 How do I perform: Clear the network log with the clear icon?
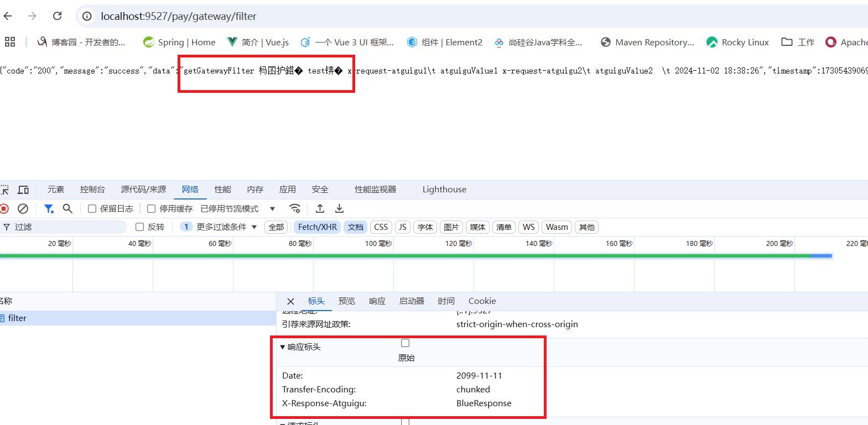23,208
